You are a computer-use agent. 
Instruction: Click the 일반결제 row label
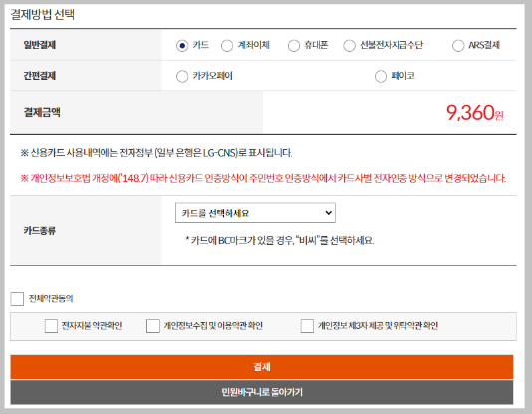click(x=40, y=45)
